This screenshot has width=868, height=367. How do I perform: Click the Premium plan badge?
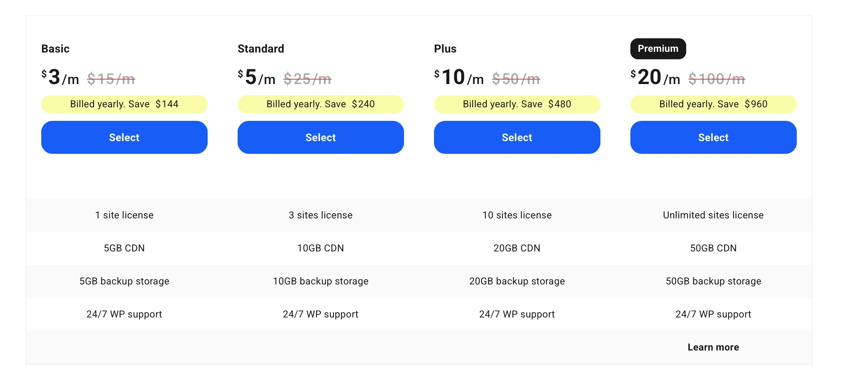click(x=658, y=48)
